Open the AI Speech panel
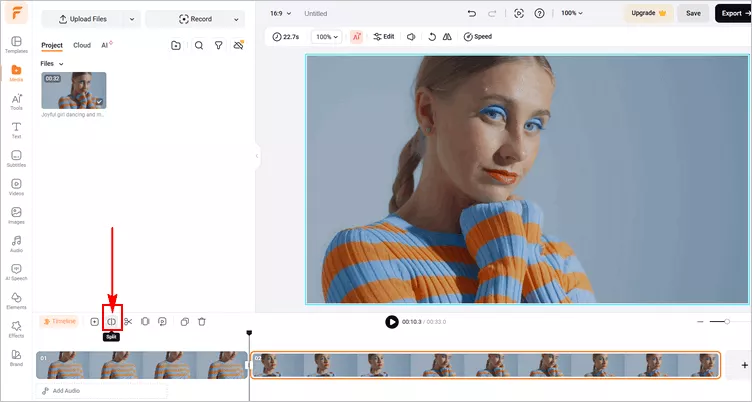Screen dimensions: 752x402 click(x=16, y=272)
